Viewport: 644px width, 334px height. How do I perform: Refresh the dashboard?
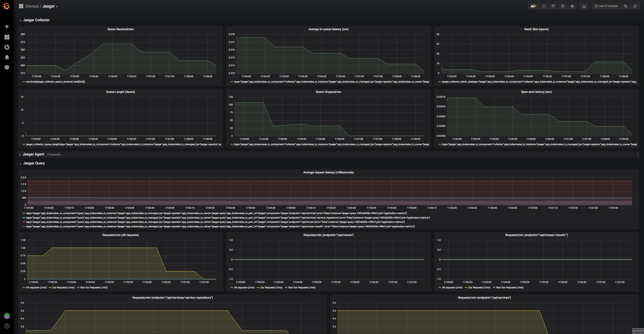point(635,6)
